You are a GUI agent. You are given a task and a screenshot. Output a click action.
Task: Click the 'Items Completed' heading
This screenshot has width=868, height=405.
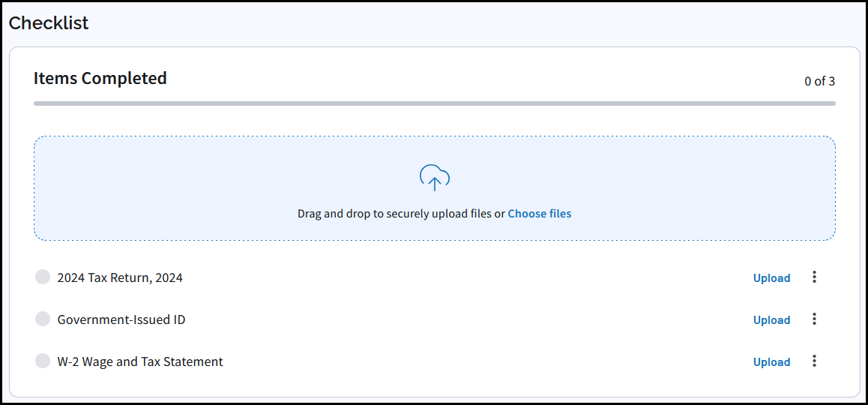tap(100, 79)
